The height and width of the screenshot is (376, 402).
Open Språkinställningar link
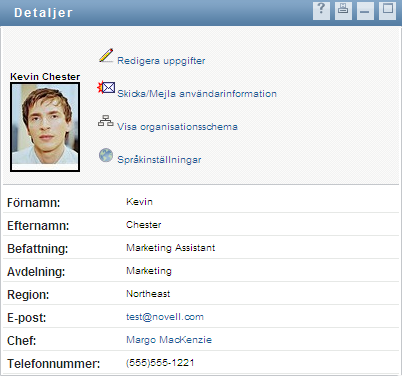coord(159,160)
